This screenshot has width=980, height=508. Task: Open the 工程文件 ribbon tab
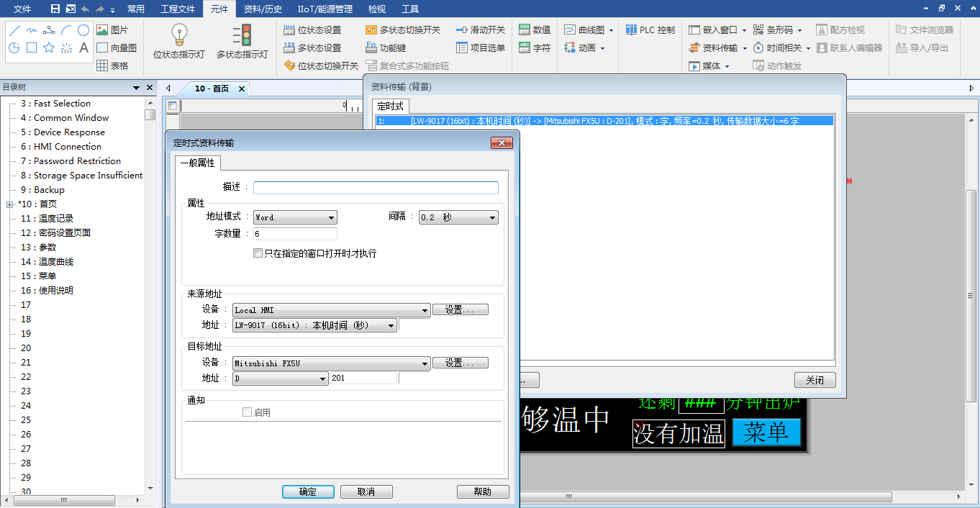[177, 9]
